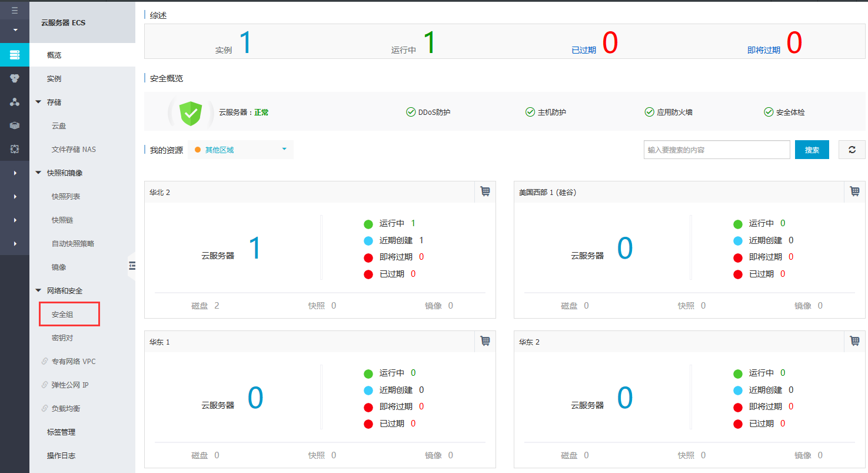Go to 实例 in the sidebar
Screen dimensions: 868x473
tap(54, 78)
